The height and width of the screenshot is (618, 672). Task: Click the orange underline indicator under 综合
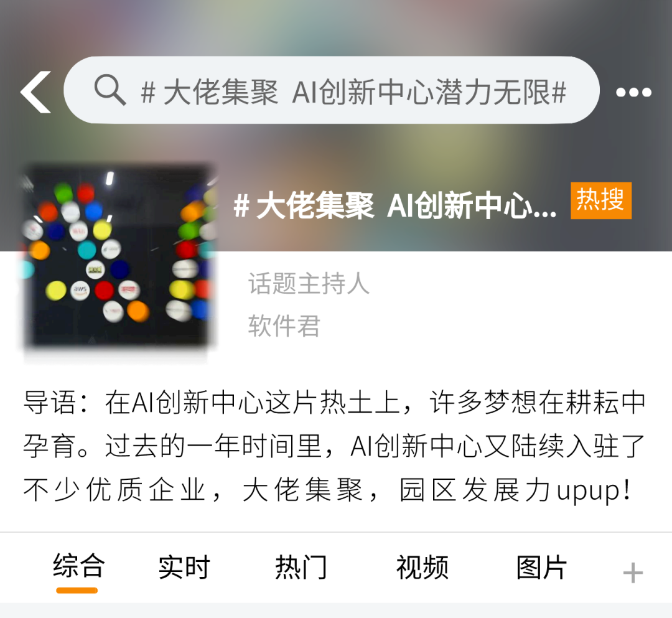(x=77, y=591)
